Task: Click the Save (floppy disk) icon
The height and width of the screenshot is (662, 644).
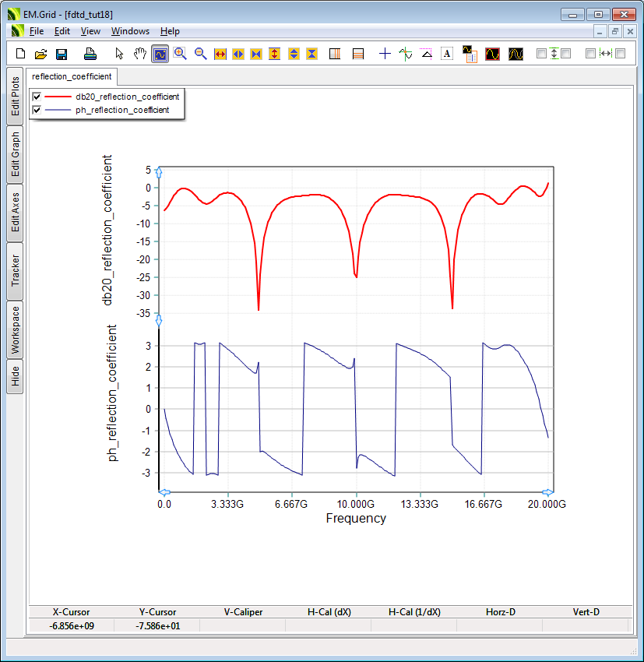Action: click(x=62, y=54)
